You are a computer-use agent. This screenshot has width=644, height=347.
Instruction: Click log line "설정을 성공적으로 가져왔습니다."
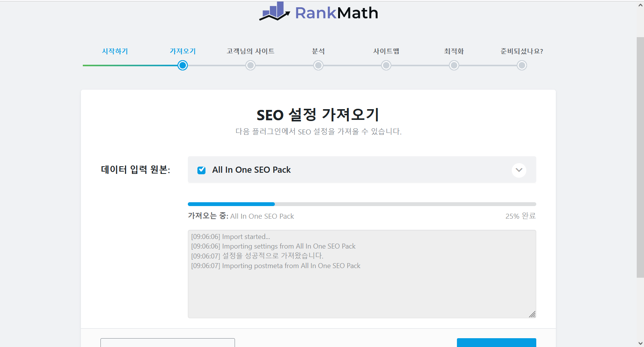click(257, 256)
